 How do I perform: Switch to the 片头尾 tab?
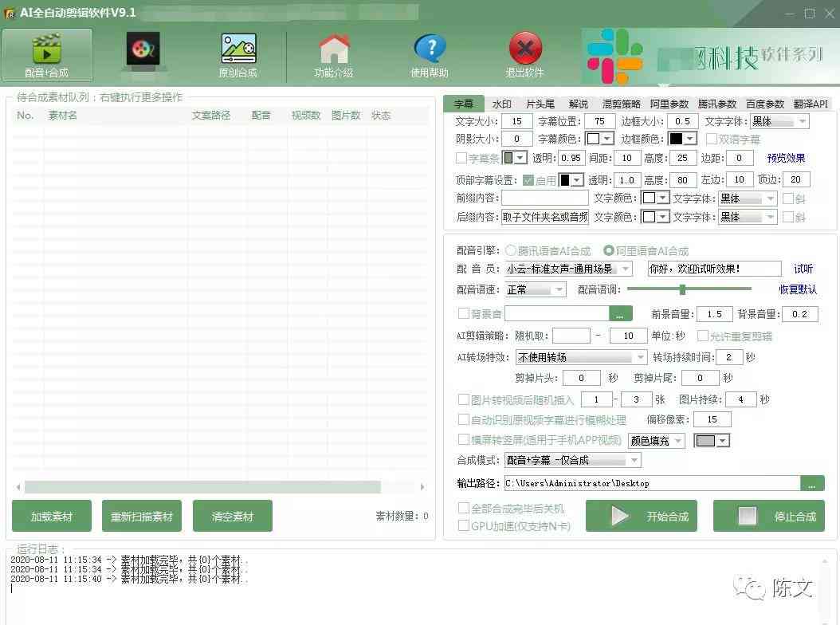540,104
